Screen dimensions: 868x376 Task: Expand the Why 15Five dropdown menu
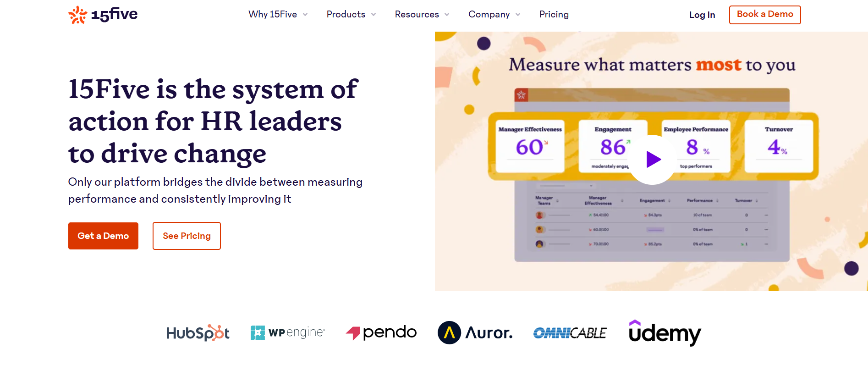coord(278,15)
